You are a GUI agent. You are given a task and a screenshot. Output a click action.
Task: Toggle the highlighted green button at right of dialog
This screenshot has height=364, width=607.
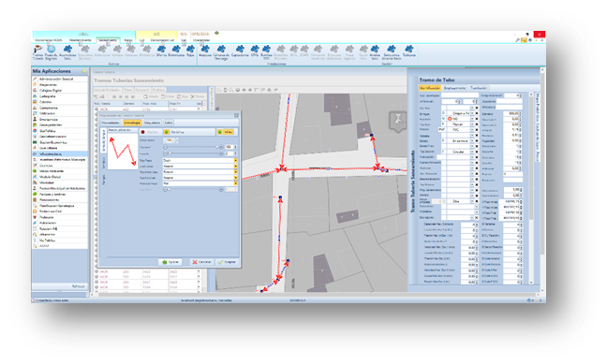(226, 132)
